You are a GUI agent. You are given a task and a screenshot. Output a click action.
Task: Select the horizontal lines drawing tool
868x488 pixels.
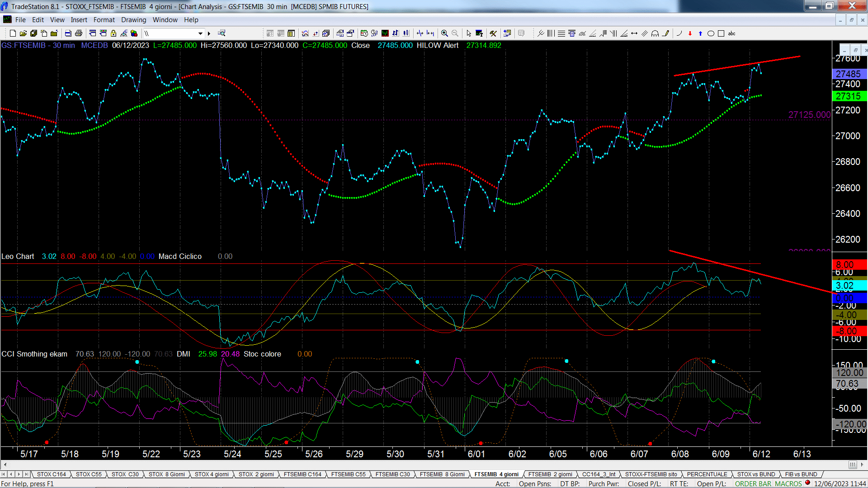(561, 33)
